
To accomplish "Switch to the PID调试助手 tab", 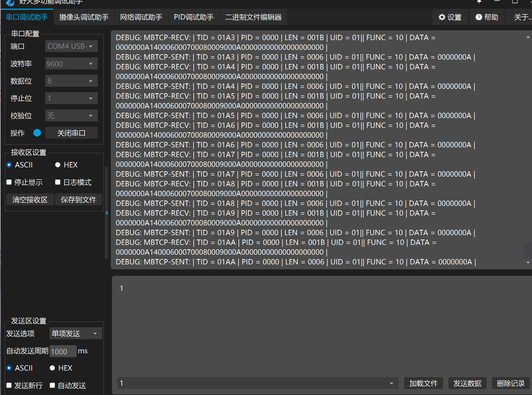I will (x=194, y=17).
